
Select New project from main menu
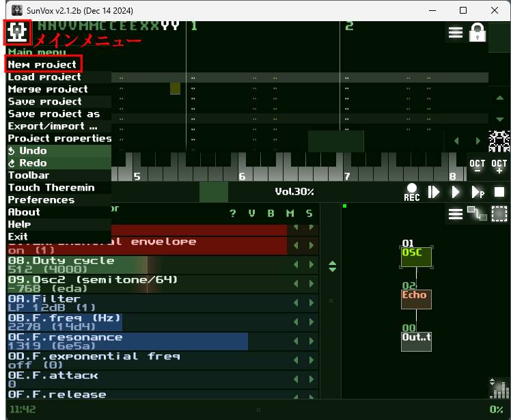[x=42, y=64]
